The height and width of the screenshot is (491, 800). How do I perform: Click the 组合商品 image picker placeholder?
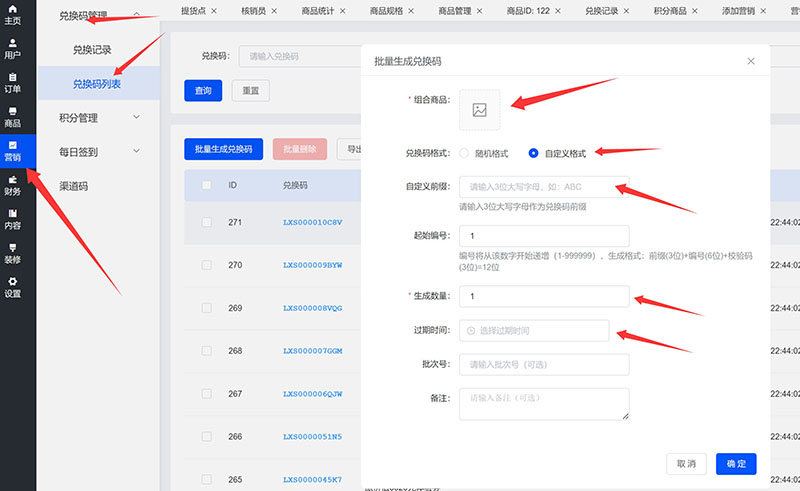point(479,110)
